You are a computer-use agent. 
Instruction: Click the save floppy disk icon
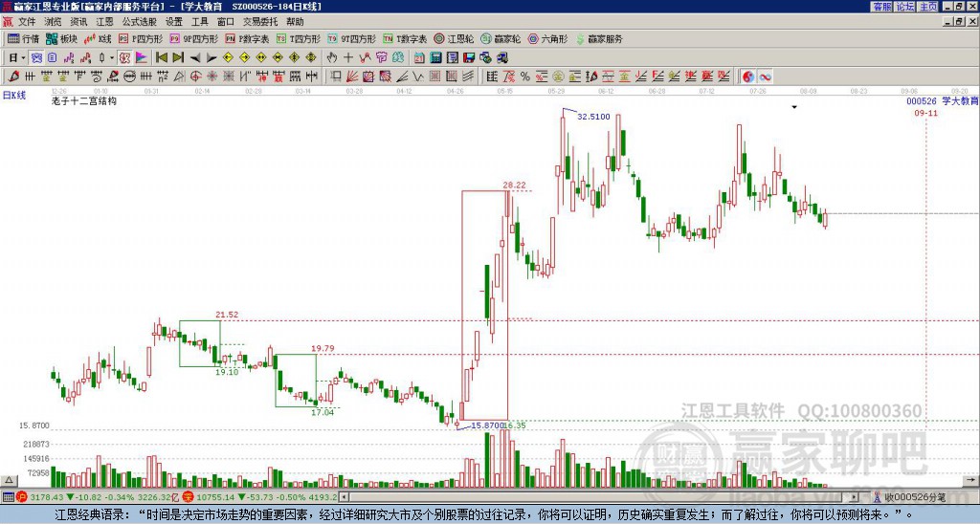[469, 58]
